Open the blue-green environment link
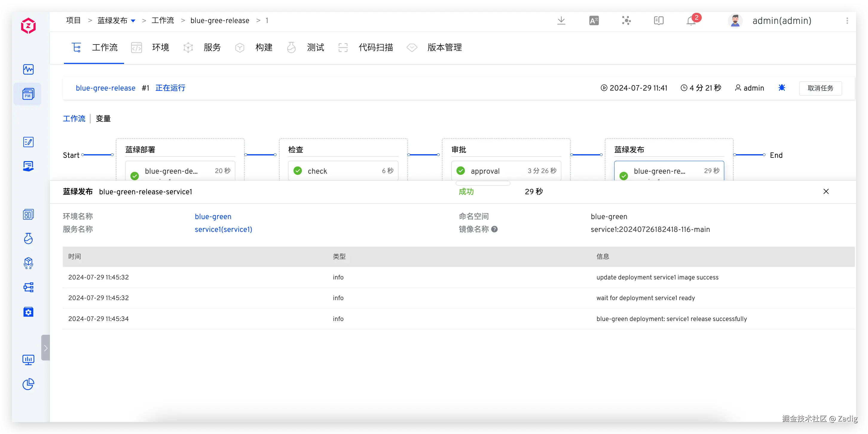This screenshot has width=868, height=434. point(213,216)
